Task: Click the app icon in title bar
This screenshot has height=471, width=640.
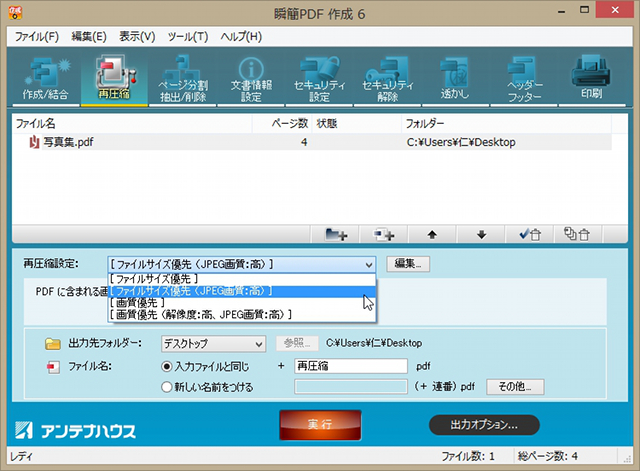Action: coord(15,13)
